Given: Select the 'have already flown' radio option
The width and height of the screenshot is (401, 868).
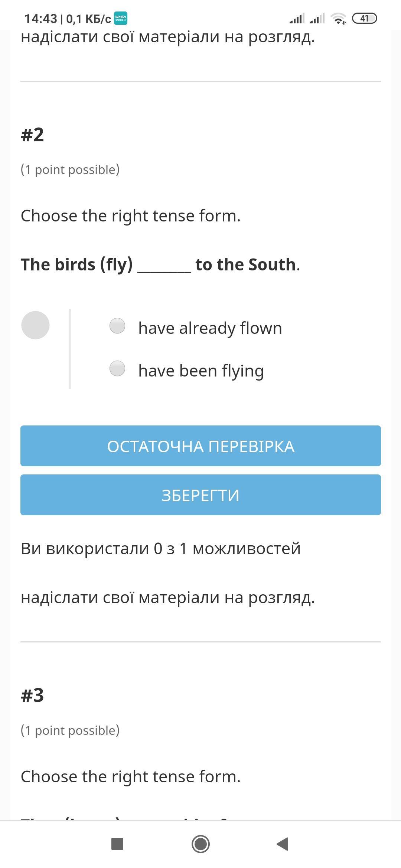Looking at the screenshot, I should click(117, 326).
